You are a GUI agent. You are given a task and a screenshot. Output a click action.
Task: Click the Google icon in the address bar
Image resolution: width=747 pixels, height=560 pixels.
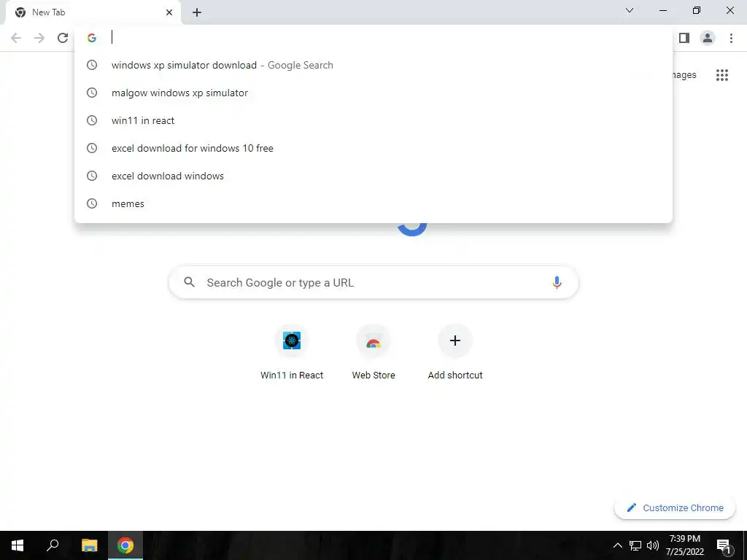click(92, 38)
